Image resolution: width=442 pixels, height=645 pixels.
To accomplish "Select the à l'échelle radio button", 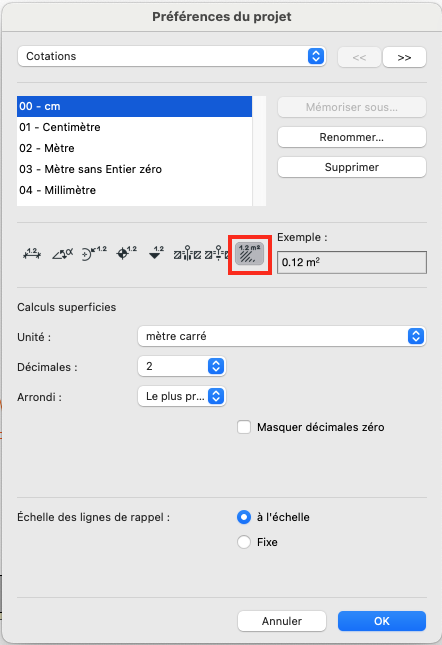I will point(244,517).
